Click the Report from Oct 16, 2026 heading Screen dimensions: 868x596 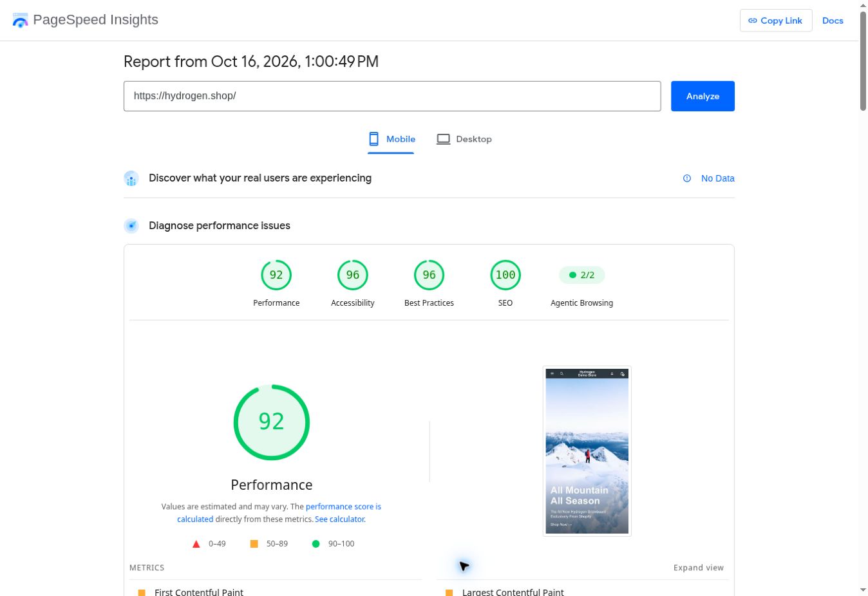click(x=251, y=62)
